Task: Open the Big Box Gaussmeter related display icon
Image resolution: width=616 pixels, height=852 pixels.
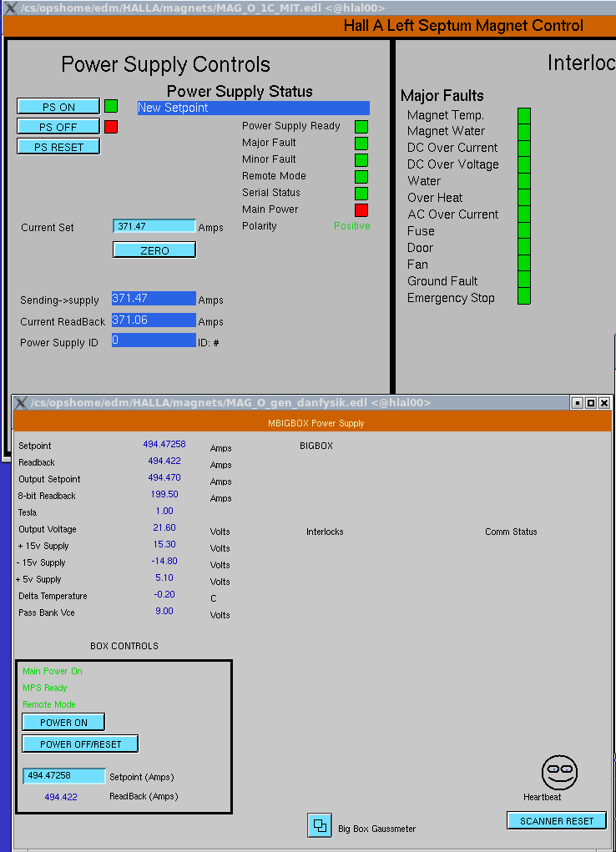Action: pyautogui.click(x=320, y=826)
